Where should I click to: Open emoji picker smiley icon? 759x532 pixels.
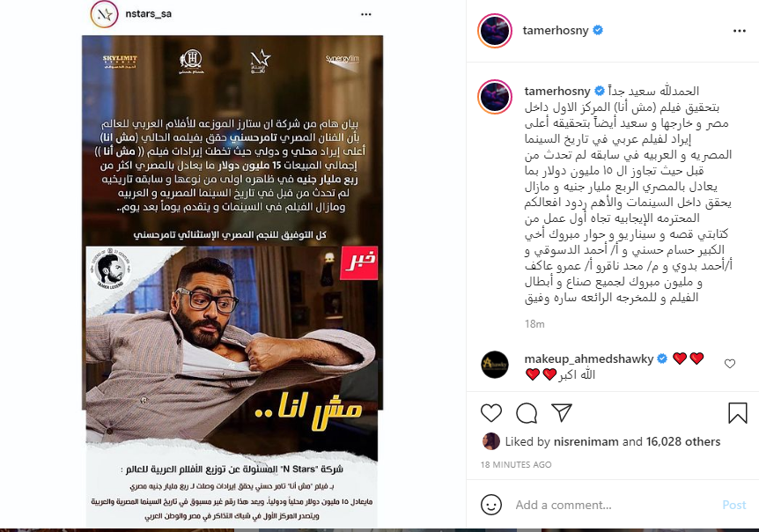(x=490, y=505)
